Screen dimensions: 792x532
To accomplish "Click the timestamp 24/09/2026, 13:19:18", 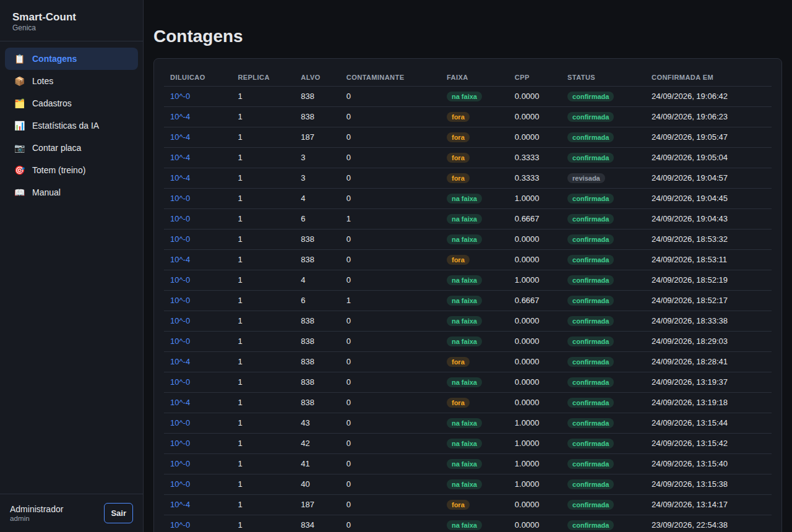I will (x=689, y=403).
